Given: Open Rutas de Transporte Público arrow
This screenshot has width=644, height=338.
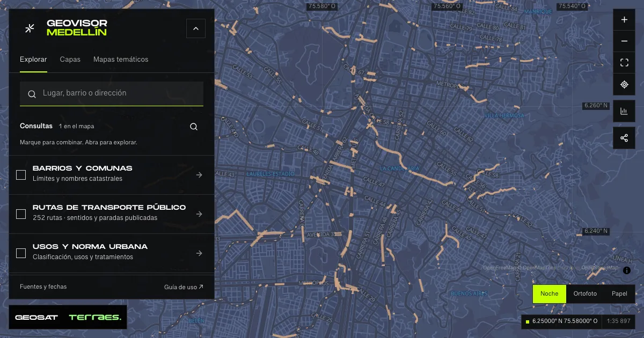Looking at the screenshot, I should click(199, 214).
